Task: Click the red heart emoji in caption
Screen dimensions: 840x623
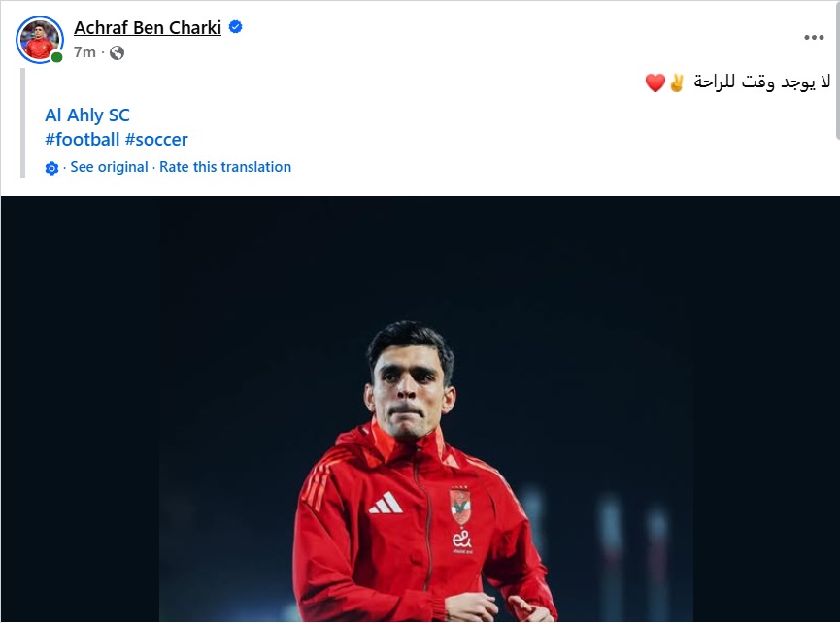Action: [x=655, y=83]
